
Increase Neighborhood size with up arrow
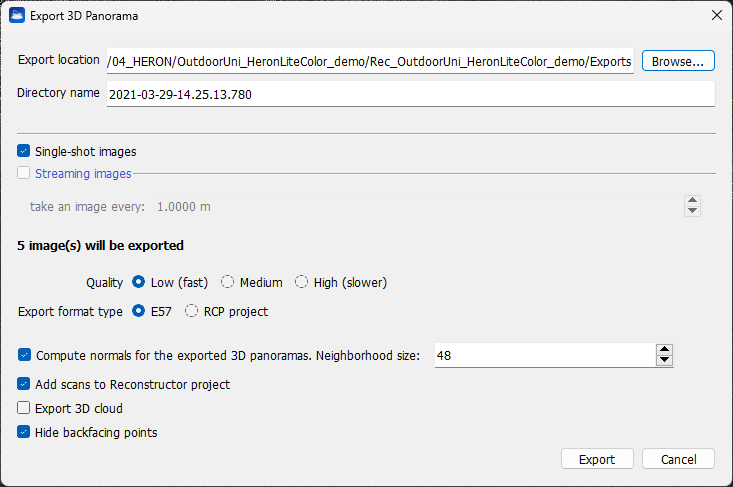pyautogui.click(x=664, y=349)
